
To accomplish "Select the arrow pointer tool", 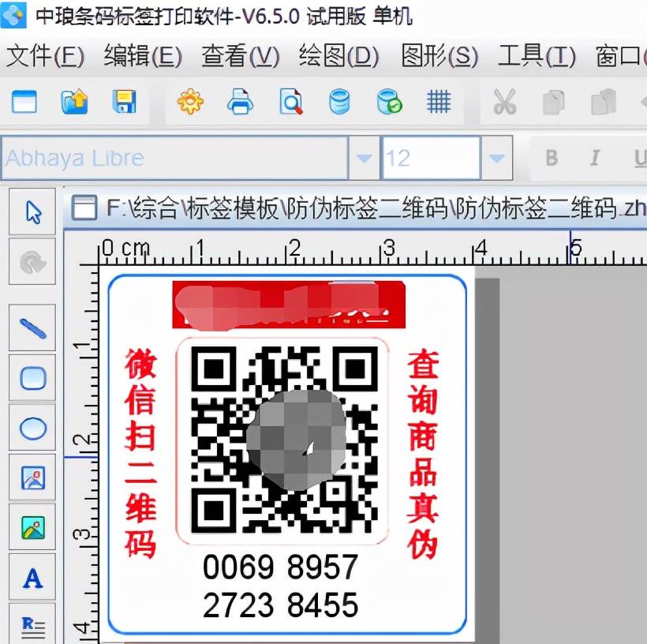I will click(x=32, y=212).
